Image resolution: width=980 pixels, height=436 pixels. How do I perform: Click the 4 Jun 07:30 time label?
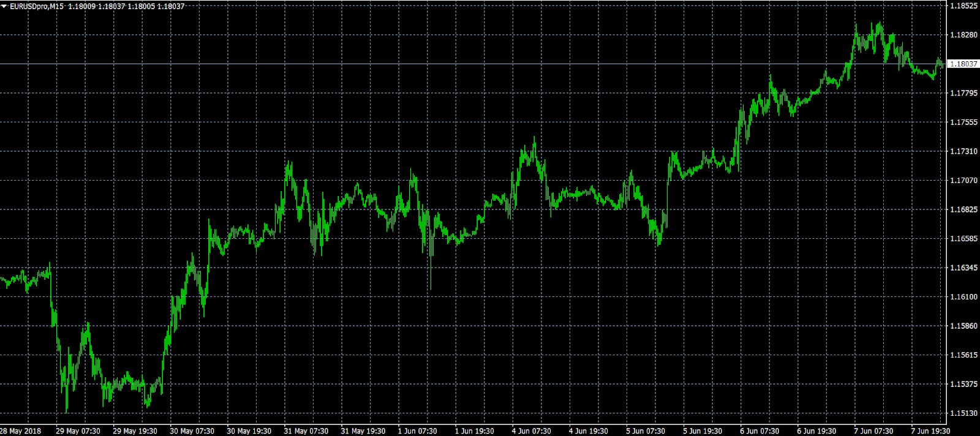[531, 431]
